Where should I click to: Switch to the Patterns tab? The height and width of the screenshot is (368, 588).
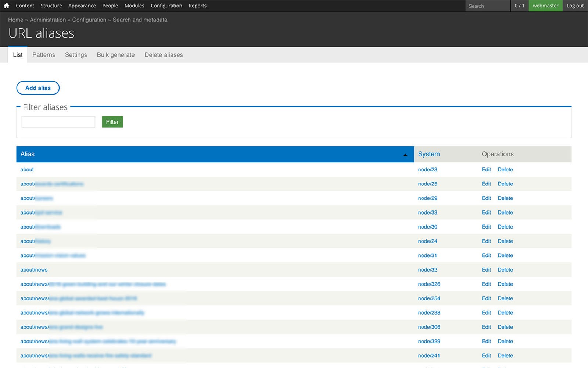coord(44,55)
